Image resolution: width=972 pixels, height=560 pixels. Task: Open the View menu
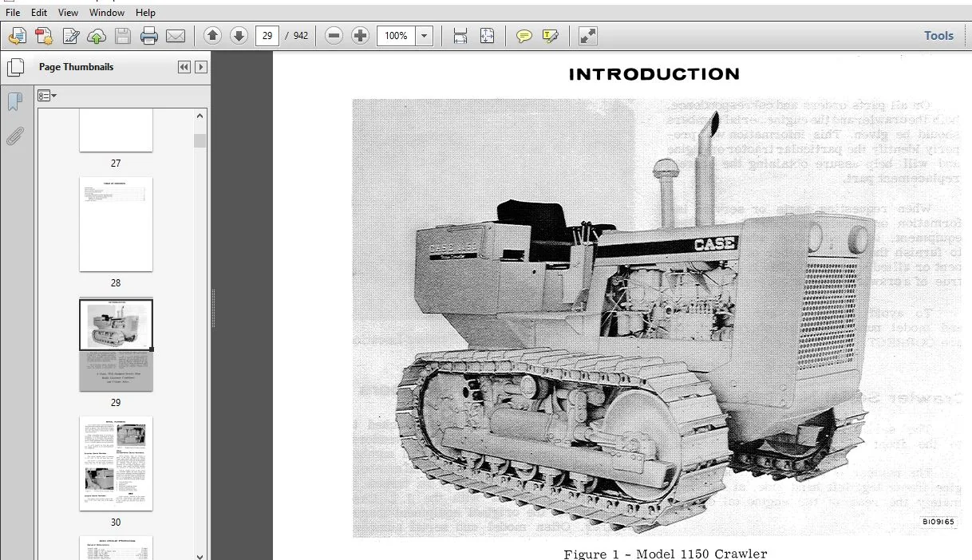(68, 13)
